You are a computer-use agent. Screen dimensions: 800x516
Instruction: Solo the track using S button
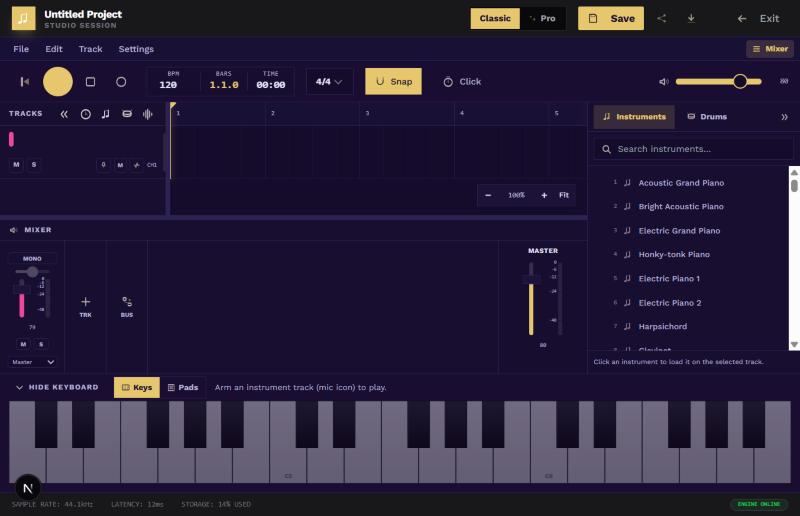34,165
